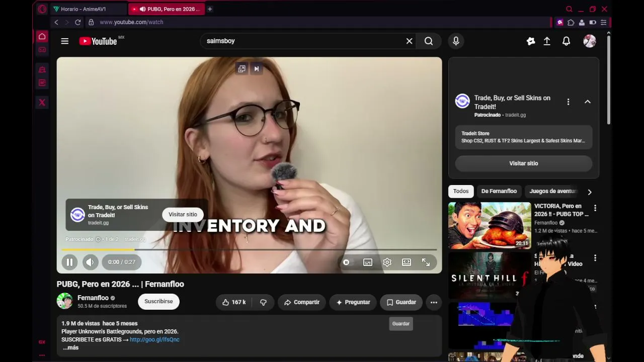Open options for Silent Hill video
Viewport: 644px width, 362px height.
595,257
